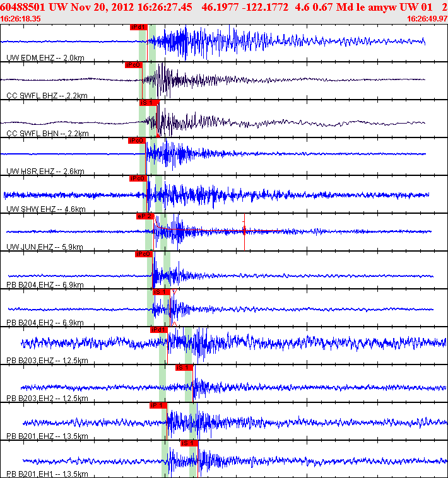This screenshot has width=448, height=478.
Task: Click the 'PB B204 EHZ -- 6.9km' station label
Action: coord(45,284)
